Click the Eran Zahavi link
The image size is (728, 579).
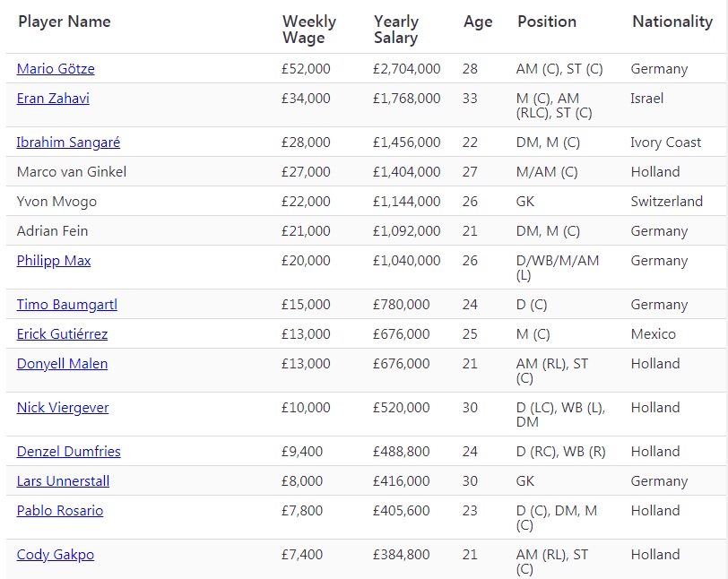tap(53, 99)
